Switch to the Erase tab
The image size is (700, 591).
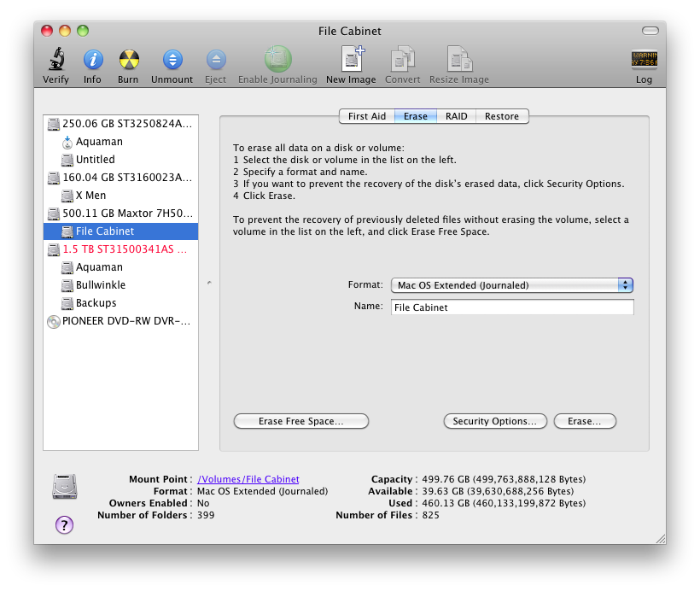click(x=416, y=116)
